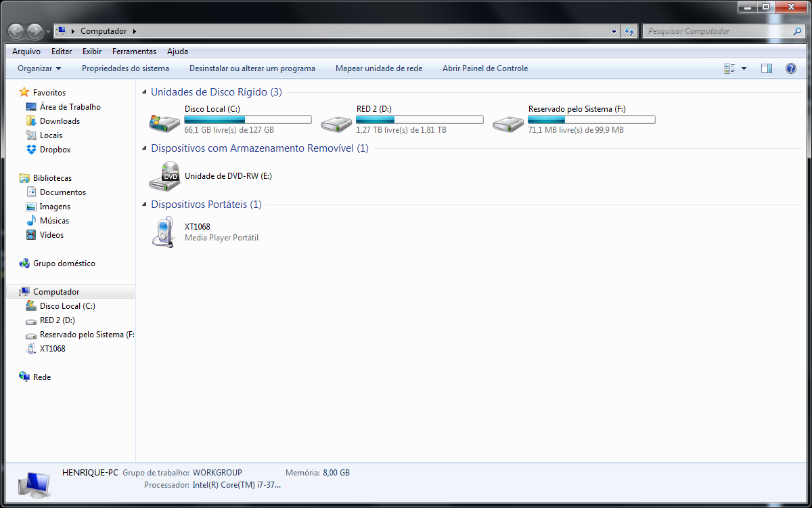The width and height of the screenshot is (812, 508).
Task: Select Favoritos star in navigation pane
Action: pos(24,92)
